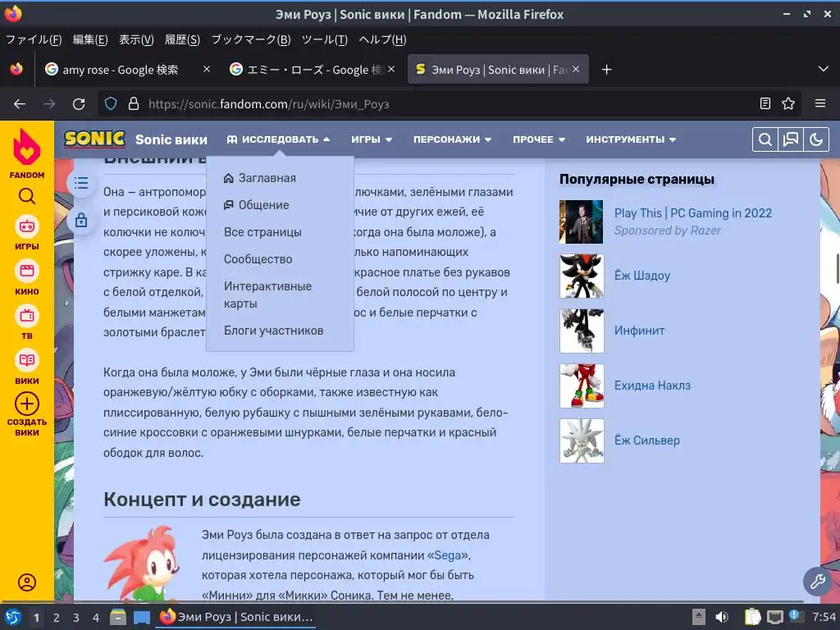
Task: Open Ёж Сильвер page link
Action: (646, 441)
